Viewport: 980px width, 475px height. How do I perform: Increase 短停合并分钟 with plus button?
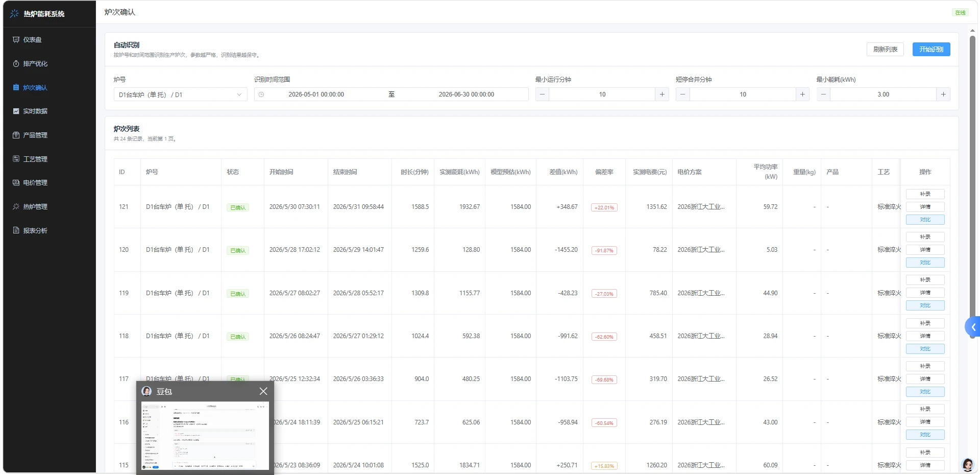[802, 94]
